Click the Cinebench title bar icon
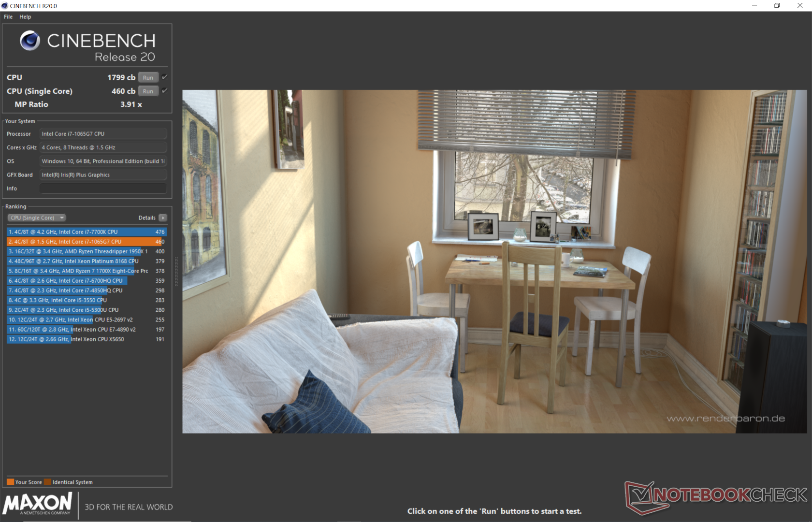 tap(5, 6)
